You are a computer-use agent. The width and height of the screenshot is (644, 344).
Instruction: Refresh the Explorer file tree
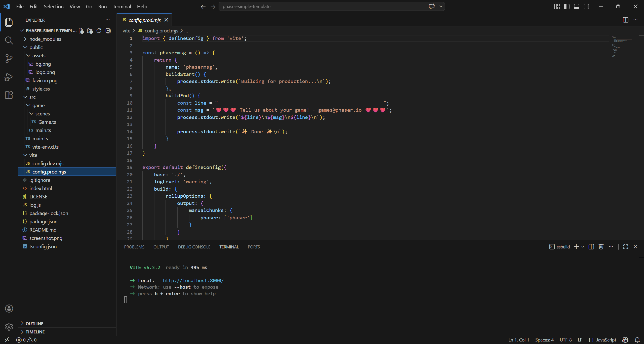[99, 31]
